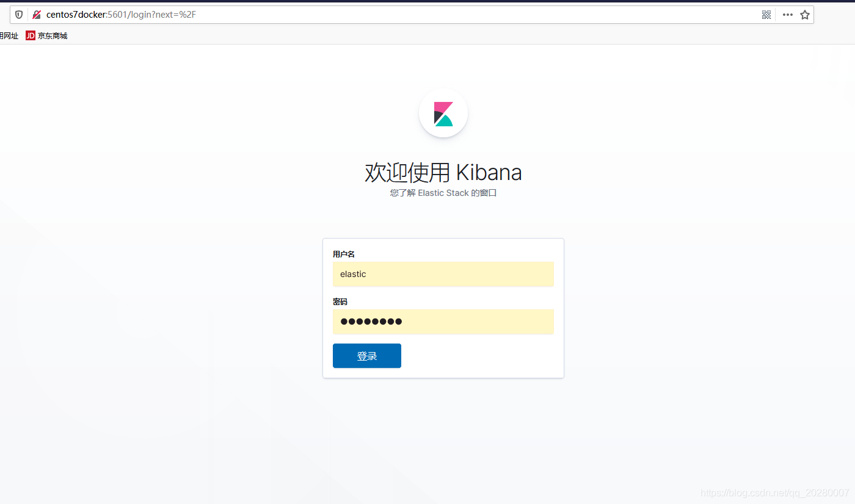Open the three-dots page actions menu
Image resolution: width=855 pixels, height=504 pixels.
point(787,14)
